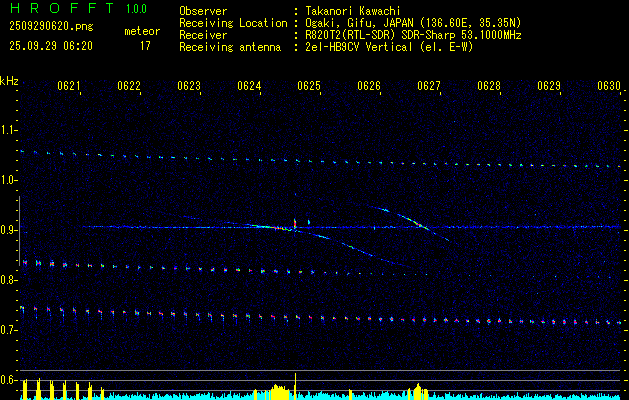Click the tall yellow power spike near 0625
This screenshot has width=629, height=400.
coord(295,386)
